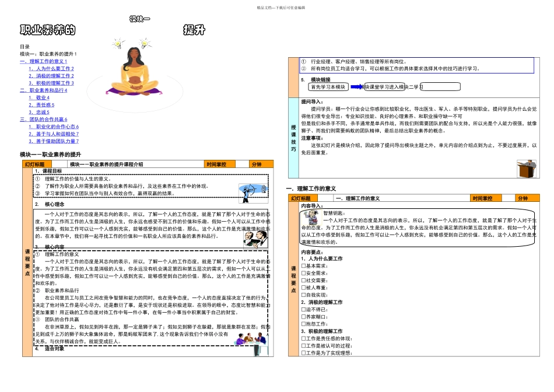
Task: Click the meeting group clipart near 适合对象
Action: pos(253,343)
